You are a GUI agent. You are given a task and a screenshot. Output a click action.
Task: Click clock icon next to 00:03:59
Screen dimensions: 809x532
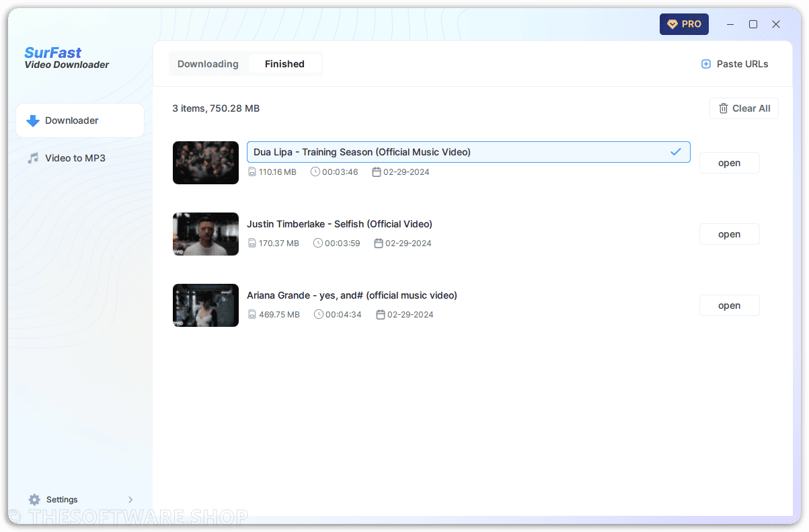point(318,243)
